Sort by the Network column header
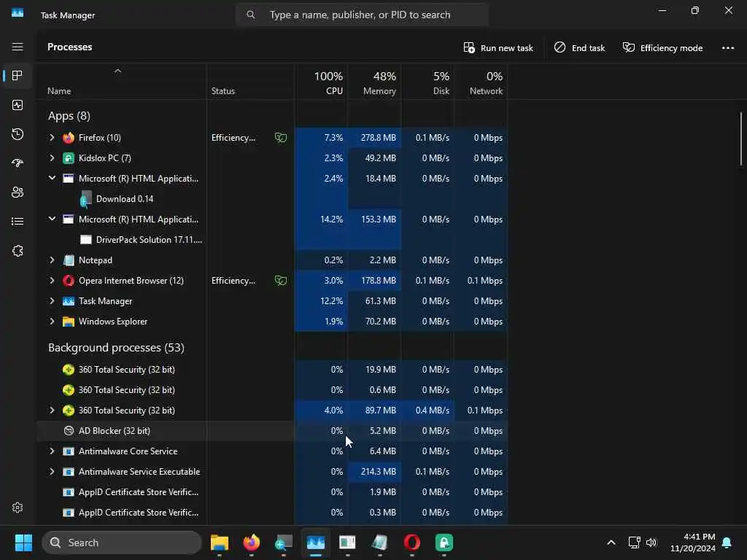This screenshot has height=560, width=747. [481, 82]
